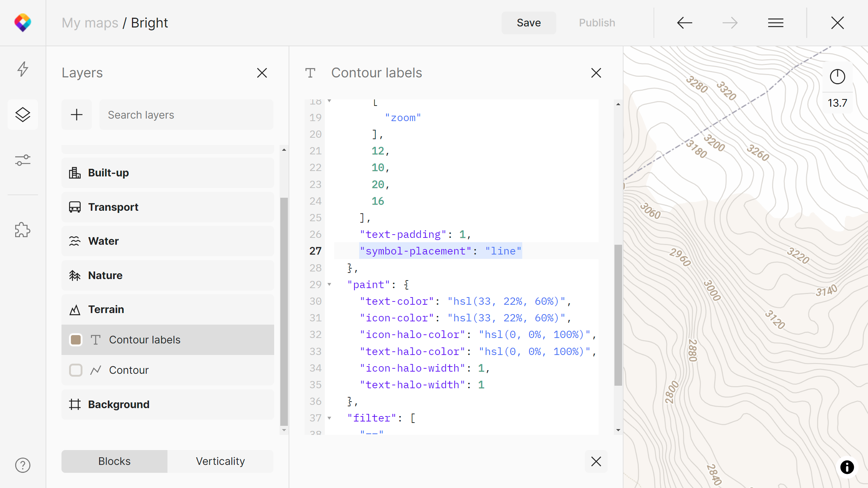868x488 pixels.
Task: Select the layers stack icon
Action: point(23,114)
